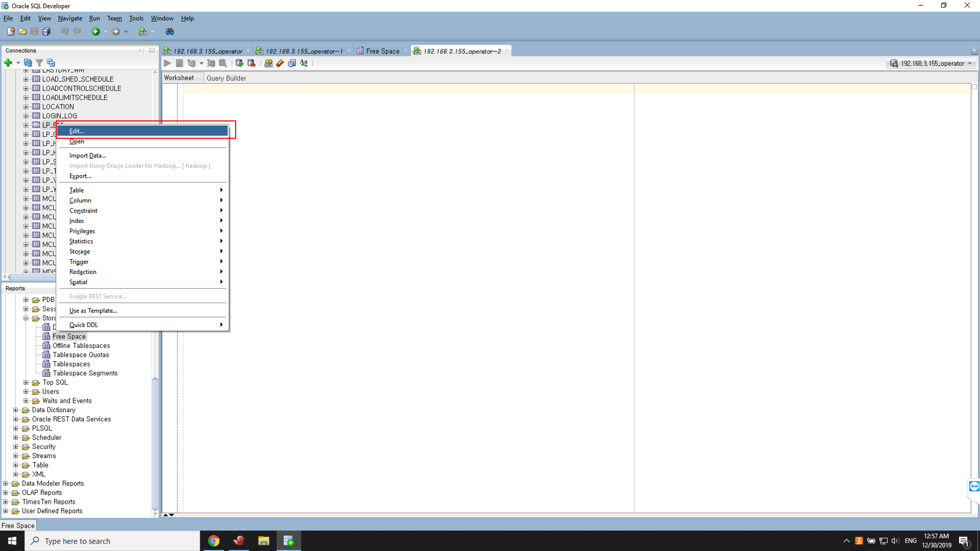Click the Run Script icon in worksheet toolbar

pos(179,63)
